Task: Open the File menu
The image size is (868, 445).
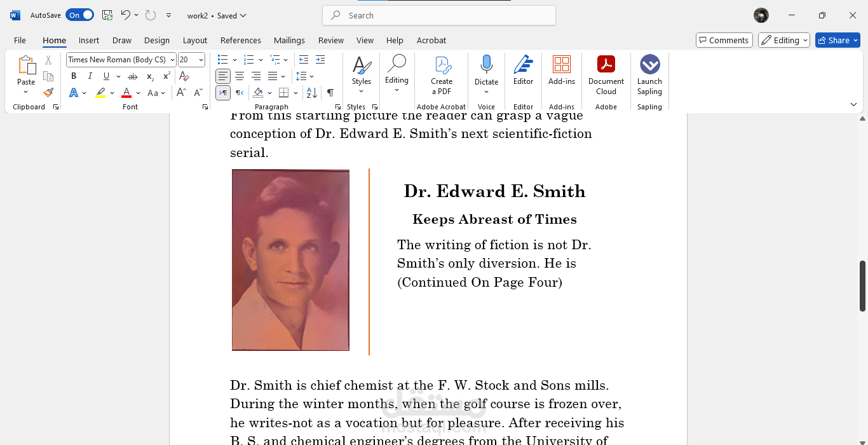Action: 20,40
